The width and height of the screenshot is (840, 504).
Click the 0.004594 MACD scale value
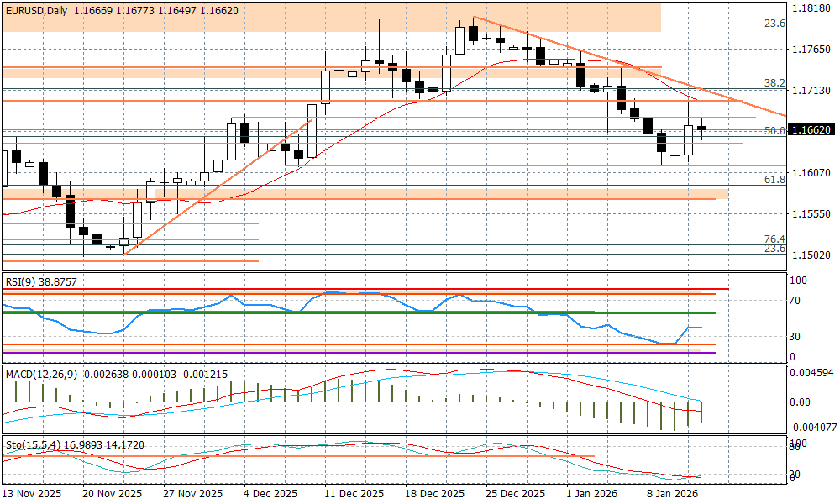tap(812, 372)
